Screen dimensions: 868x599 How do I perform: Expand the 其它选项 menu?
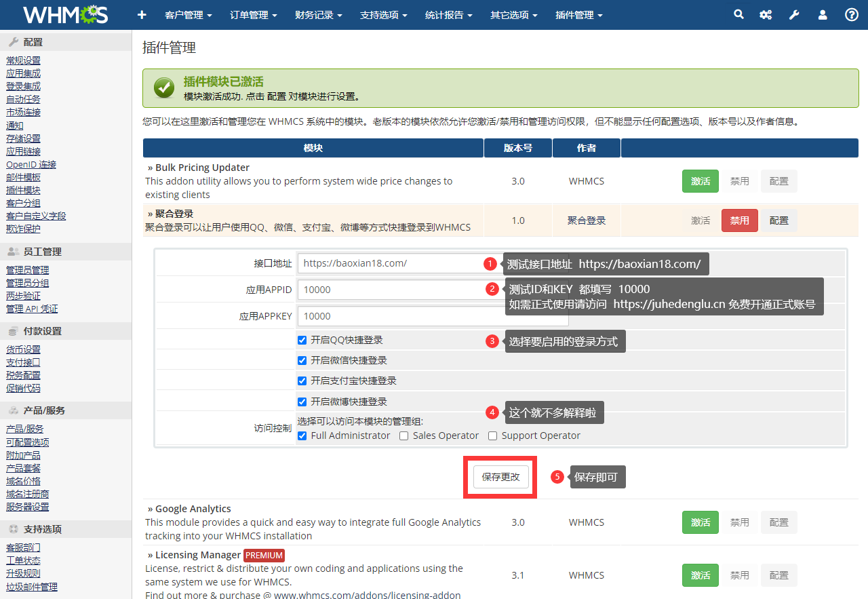point(514,15)
